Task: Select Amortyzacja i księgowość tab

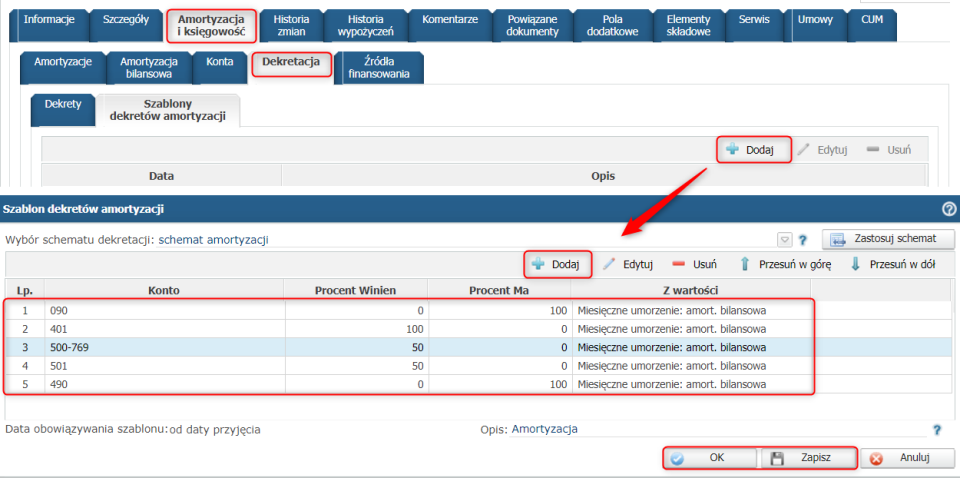Action: click(211, 26)
